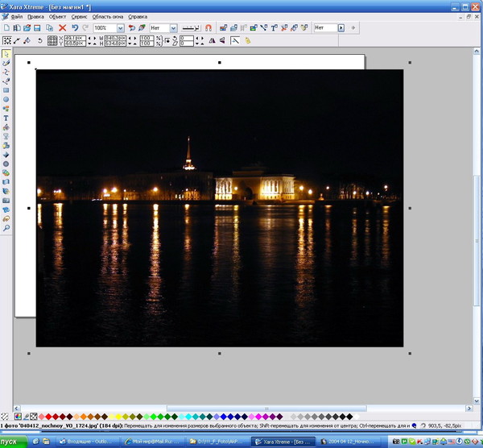Select the Selector arrow tool

pyautogui.click(x=6, y=54)
